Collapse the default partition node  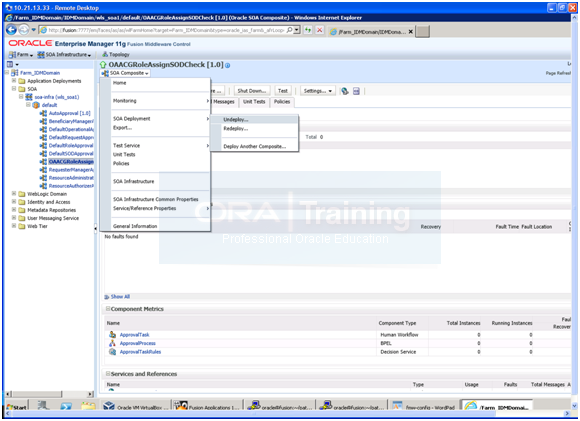click(x=28, y=105)
